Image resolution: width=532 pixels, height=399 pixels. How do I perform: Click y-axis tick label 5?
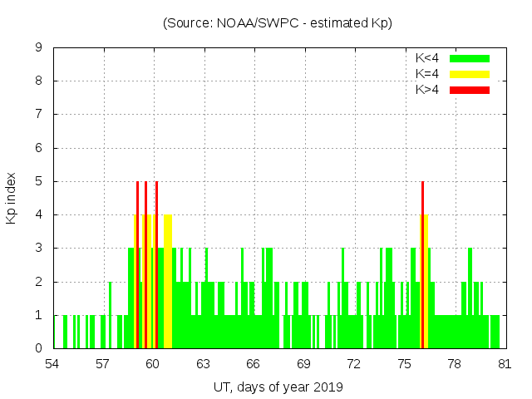pyautogui.click(x=39, y=182)
